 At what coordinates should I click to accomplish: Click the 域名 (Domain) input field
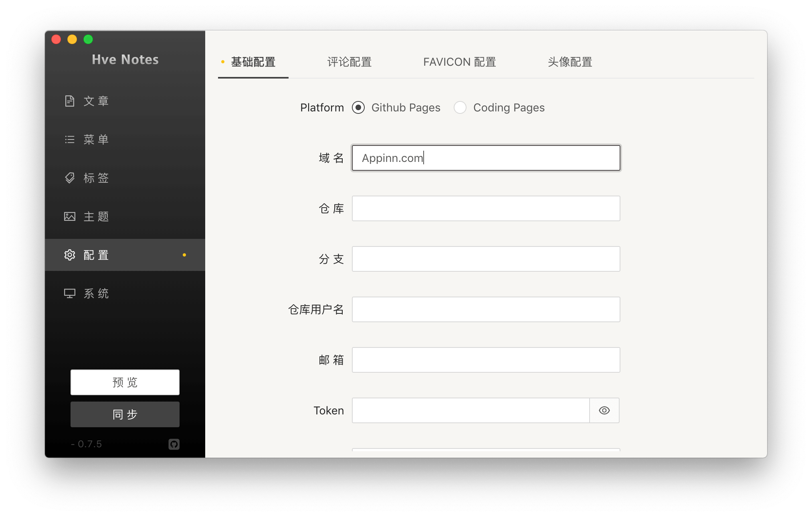(485, 158)
